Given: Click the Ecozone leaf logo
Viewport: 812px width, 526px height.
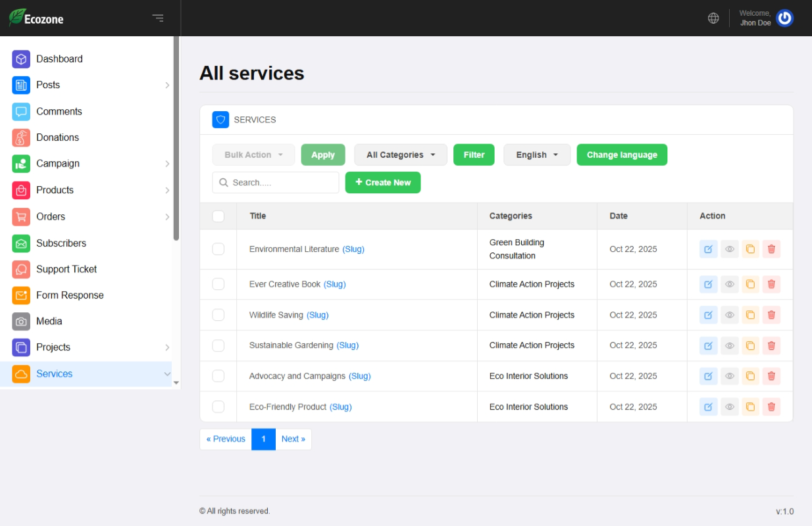Looking at the screenshot, I should point(17,18).
